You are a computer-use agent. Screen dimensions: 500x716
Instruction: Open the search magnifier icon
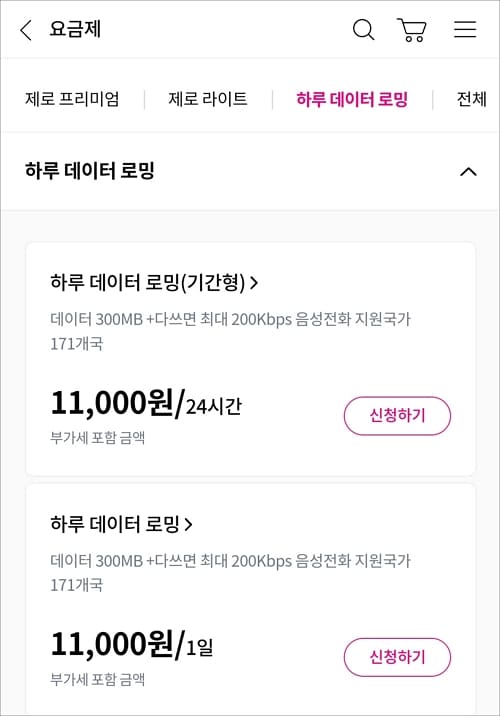tap(363, 30)
